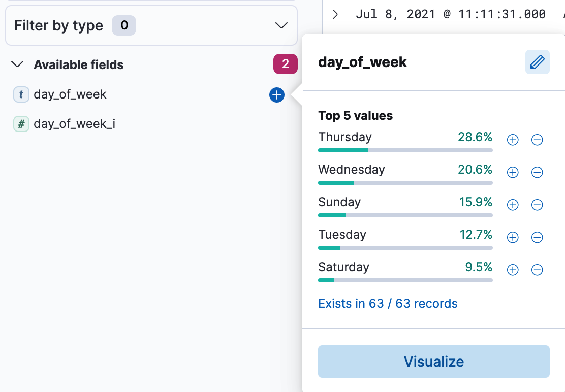Filter for Thursday using the plus icon
The image size is (565, 392).
512,140
